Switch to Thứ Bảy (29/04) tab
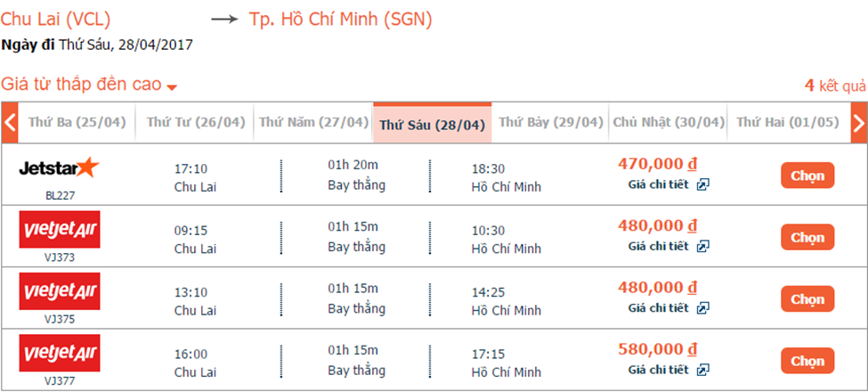 click(550, 123)
